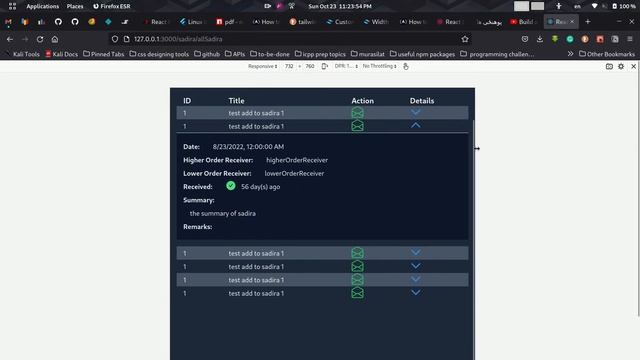This screenshot has width=640, height=360.
Task: Click the green extension icon in toolbar
Action: [x=555, y=39]
